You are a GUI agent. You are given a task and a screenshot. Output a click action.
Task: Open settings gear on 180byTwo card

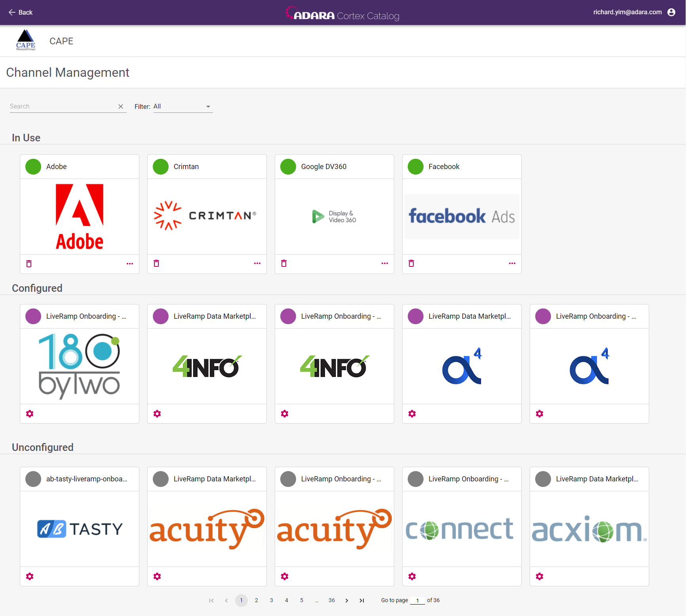click(x=30, y=414)
